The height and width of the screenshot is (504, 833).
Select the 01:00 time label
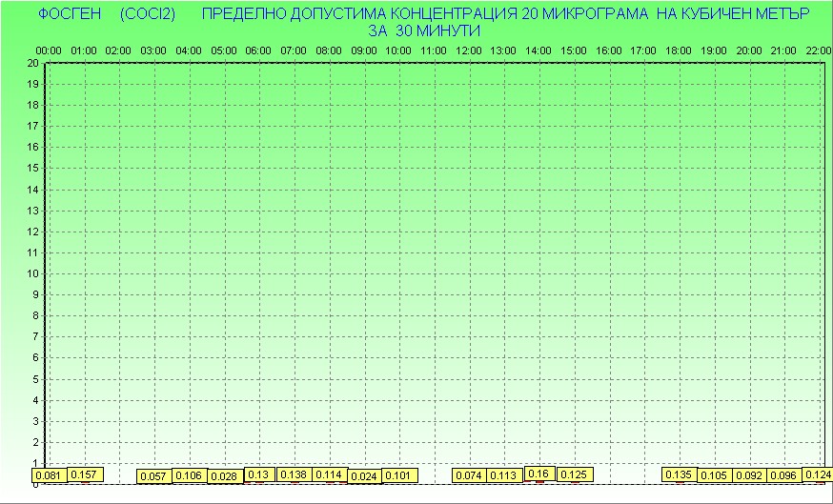pyautogui.click(x=84, y=51)
